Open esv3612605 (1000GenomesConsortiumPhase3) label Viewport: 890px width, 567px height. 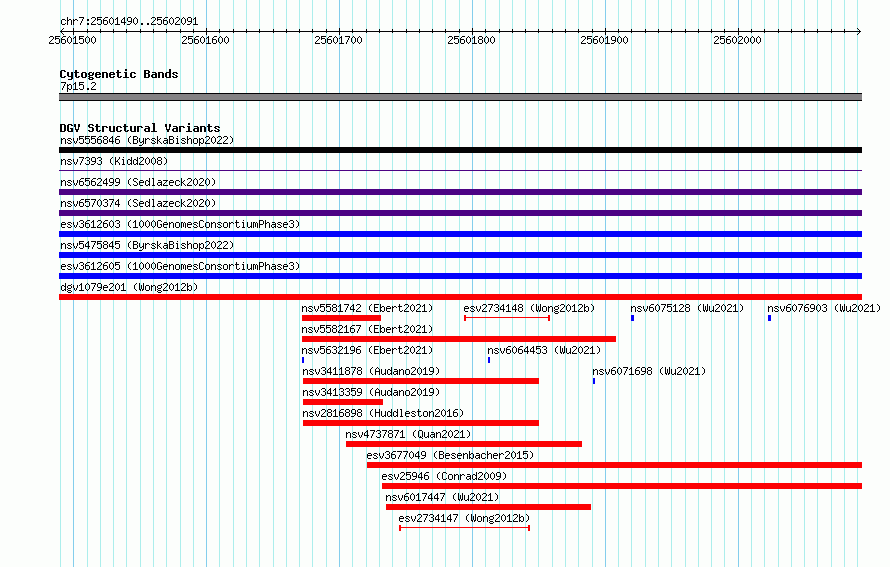(180, 266)
